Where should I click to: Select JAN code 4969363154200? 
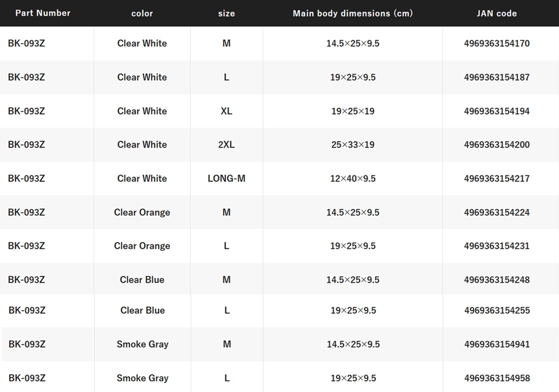pos(497,144)
